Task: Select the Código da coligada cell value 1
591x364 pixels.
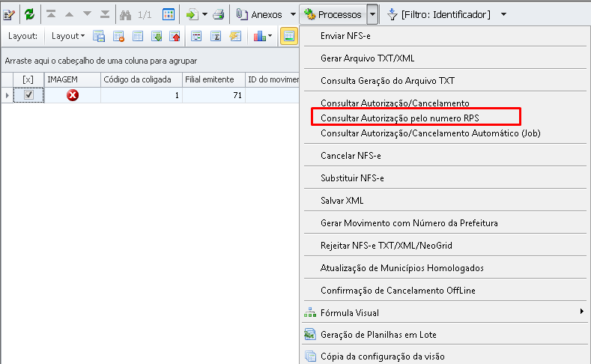Action: pos(142,95)
